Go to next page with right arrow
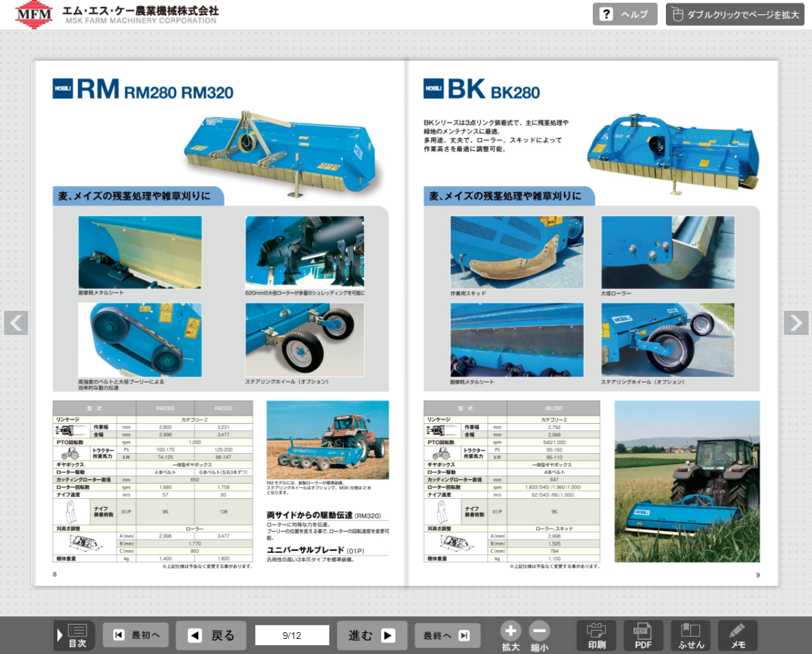812x654 pixels. [x=796, y=323]
